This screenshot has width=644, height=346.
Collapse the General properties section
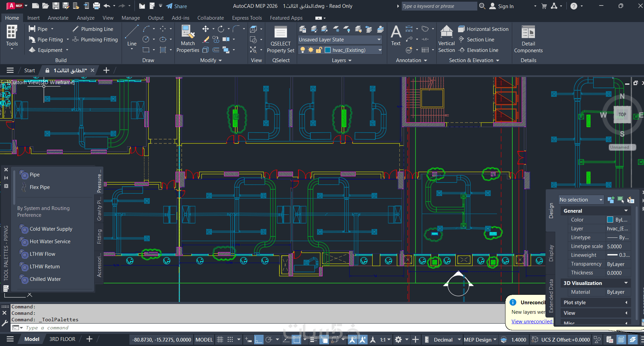626,211
